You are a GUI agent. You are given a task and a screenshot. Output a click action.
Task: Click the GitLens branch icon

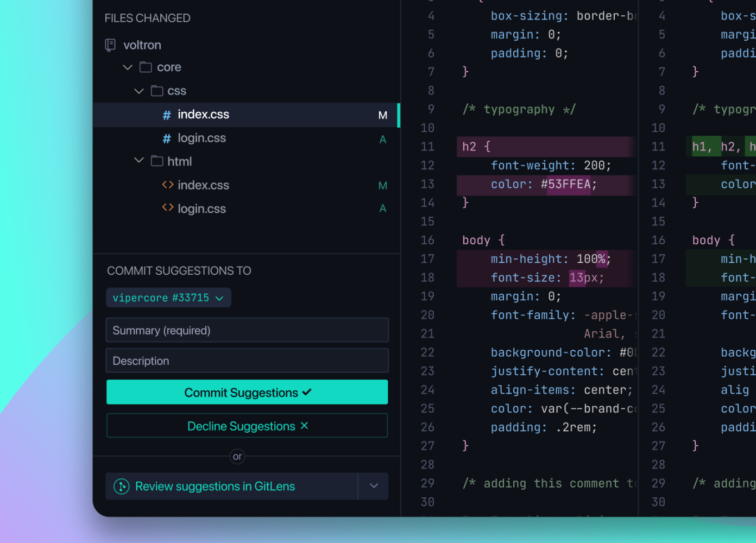coord(121,487)
